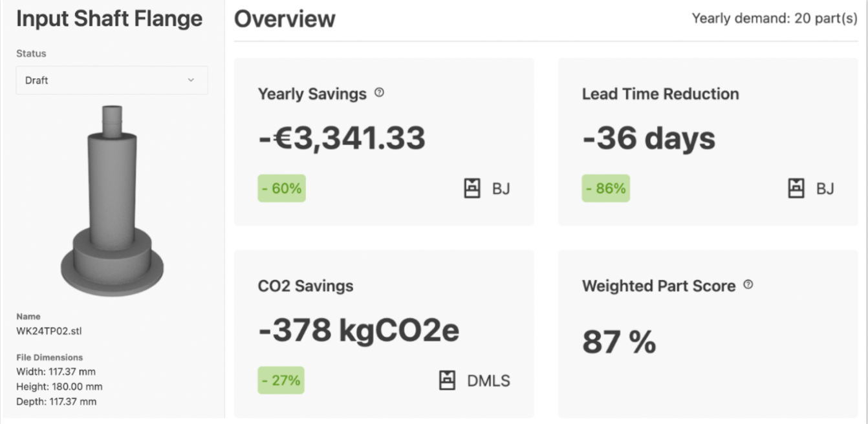The height and width of the screenshot is (424, 868).
Task: Expand the Yearly Savings card details
Action: tap(384, 139)
